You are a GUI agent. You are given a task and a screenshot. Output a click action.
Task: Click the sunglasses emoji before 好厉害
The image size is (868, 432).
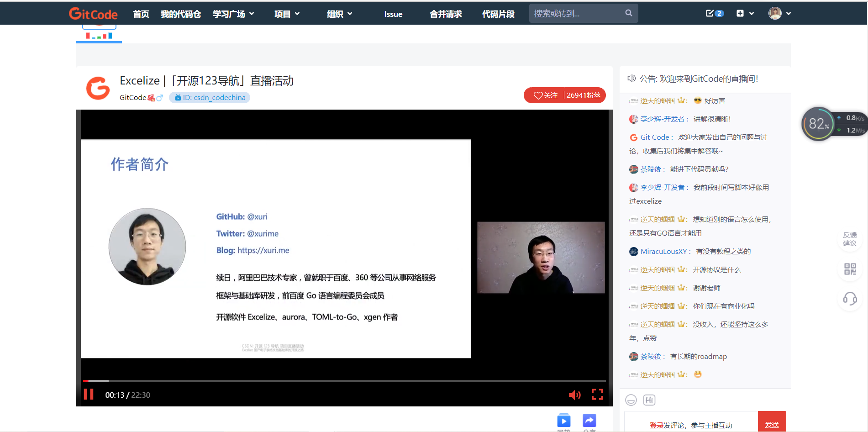[x=698, y=100]
